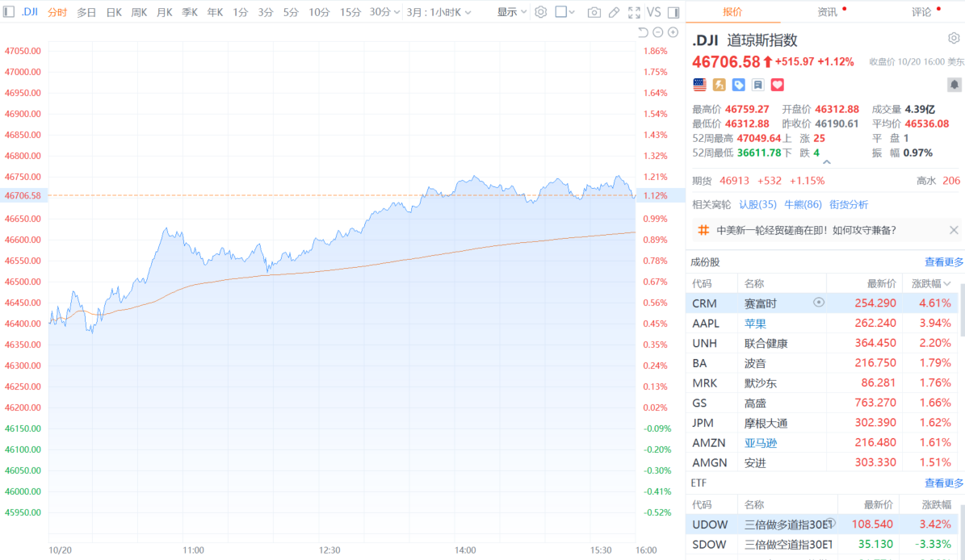Toggle the eye icon on CRM row
Image resolution: width=965 pixels, height=560 pixels.
pos(819,303)
